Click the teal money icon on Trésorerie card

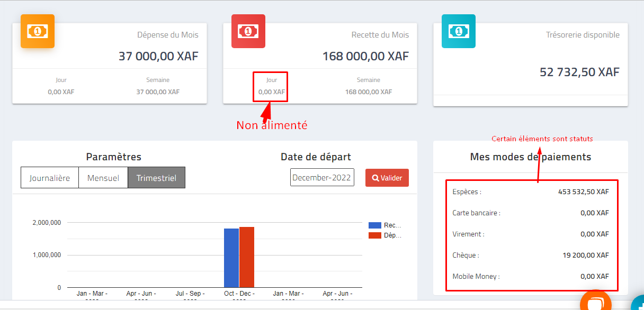[459, 31]
